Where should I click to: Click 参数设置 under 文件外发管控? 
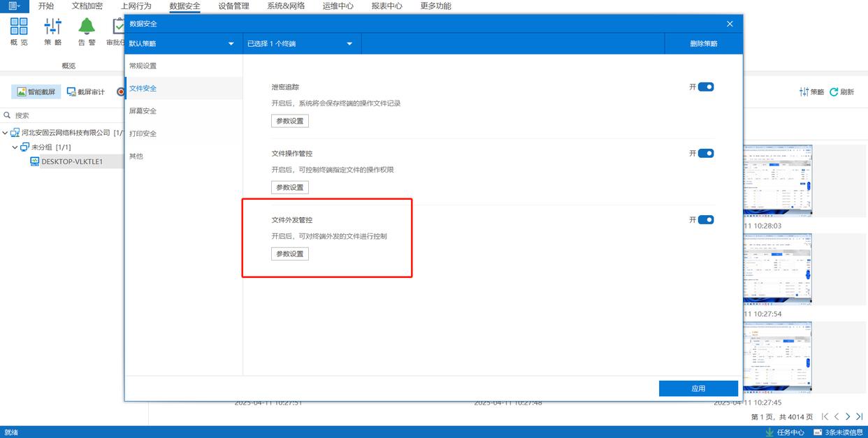290,254
